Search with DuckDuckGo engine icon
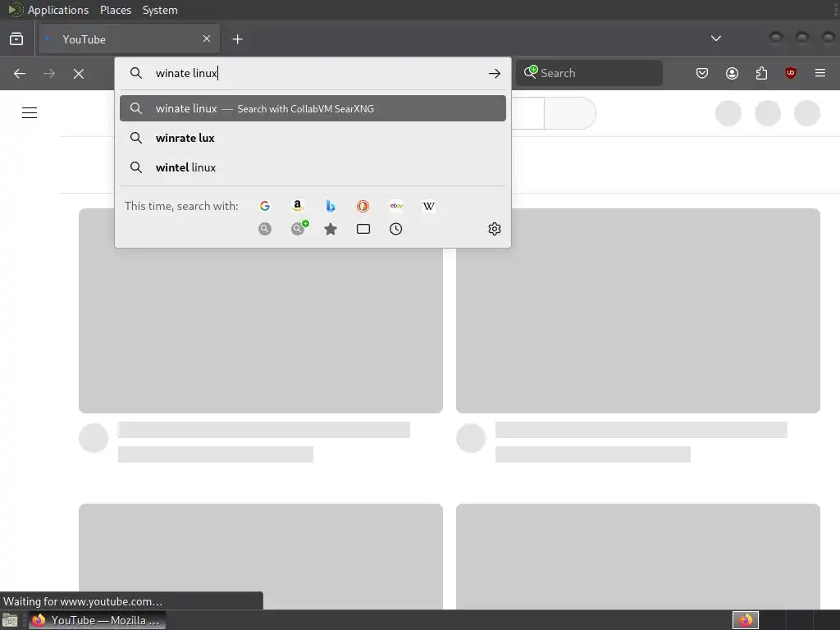 [363, 206]
